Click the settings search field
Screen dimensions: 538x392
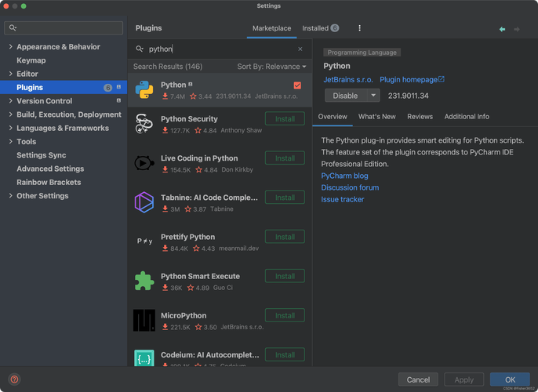tap(64, 28)
